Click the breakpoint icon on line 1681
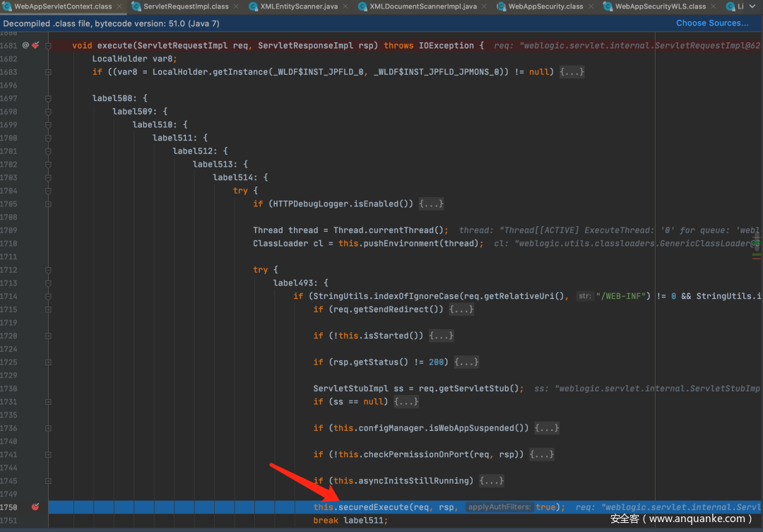Screen dimensions: 763x532 click(x=35, y=45)
